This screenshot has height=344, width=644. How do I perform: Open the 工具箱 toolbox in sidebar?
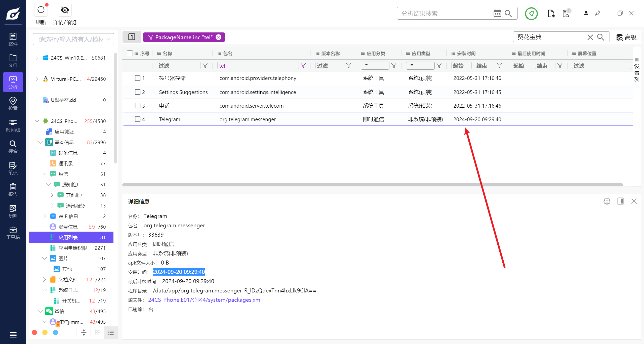click(x=13, y=233)
